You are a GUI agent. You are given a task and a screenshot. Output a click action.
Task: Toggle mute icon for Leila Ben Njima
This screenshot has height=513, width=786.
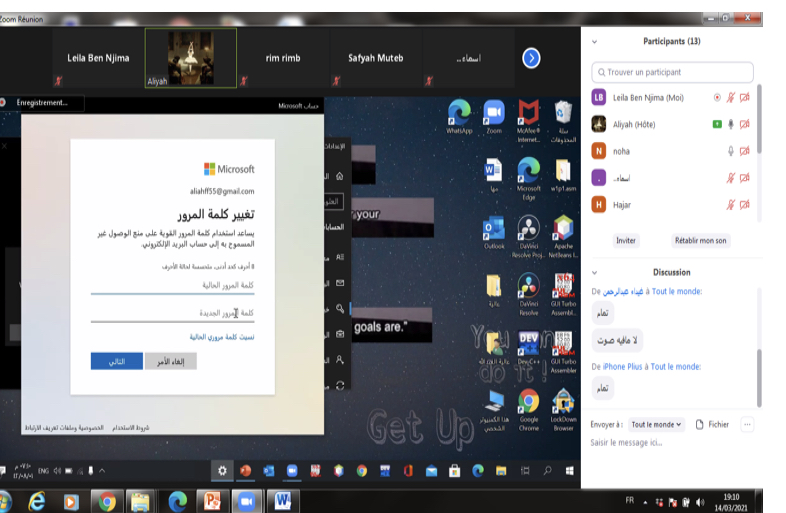click(x=731, y=97)
